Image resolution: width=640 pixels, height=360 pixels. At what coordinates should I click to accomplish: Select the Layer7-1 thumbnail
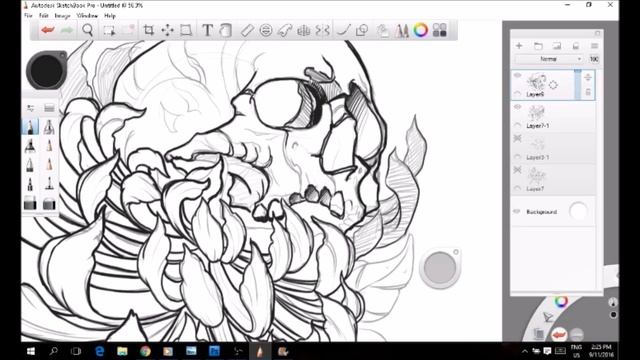pyautogui.click(x=536, y=113)
